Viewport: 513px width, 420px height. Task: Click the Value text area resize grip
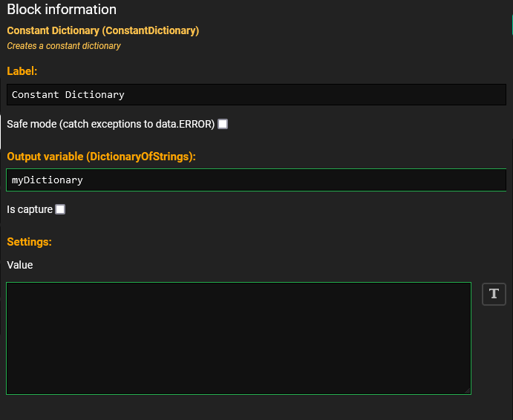click(467, 390)
